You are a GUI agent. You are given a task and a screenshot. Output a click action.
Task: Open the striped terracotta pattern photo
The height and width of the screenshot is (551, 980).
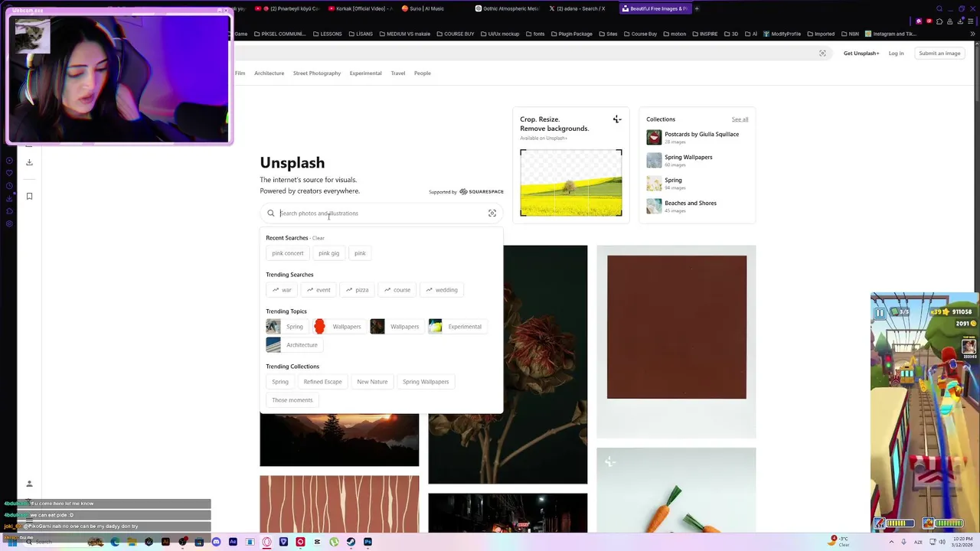(339, 504)
